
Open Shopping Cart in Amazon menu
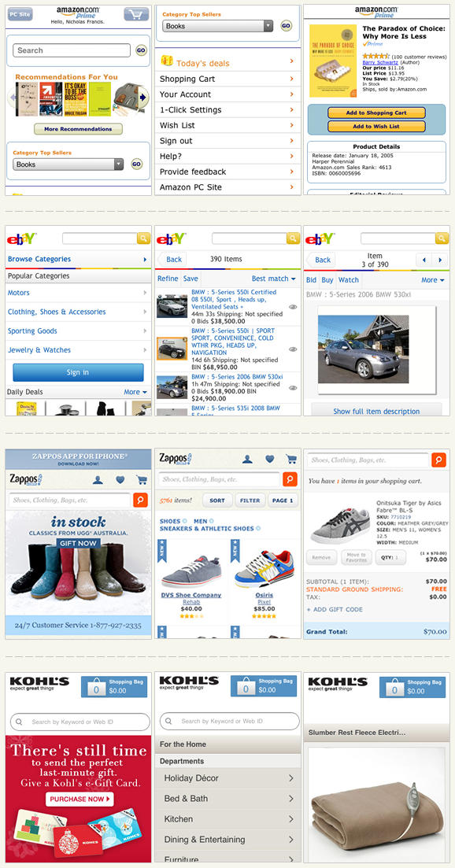228,79
